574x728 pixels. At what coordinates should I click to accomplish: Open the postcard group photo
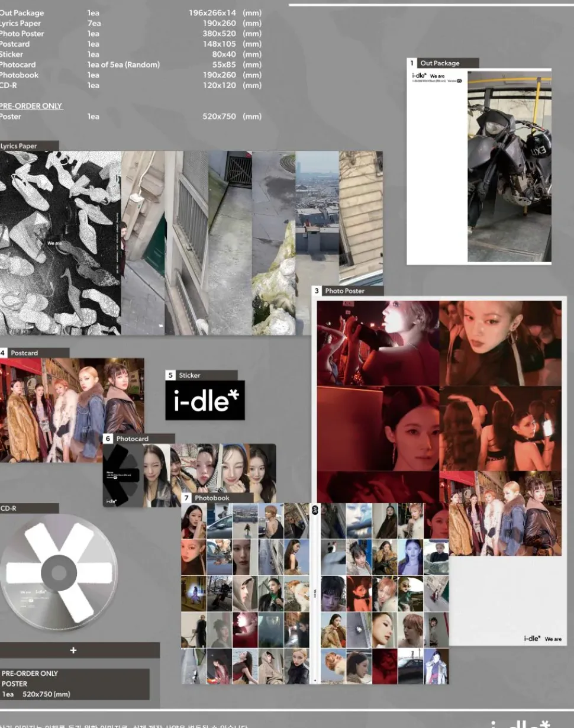[x=71, y=410]
